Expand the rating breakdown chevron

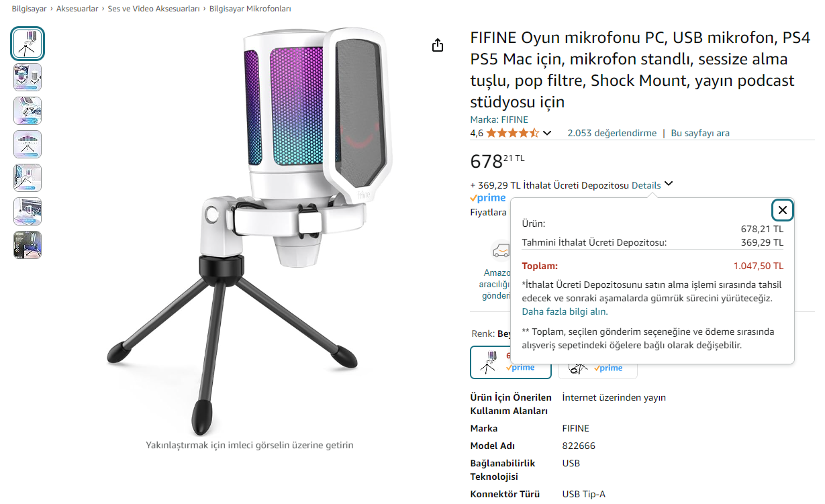coord(547,133)
